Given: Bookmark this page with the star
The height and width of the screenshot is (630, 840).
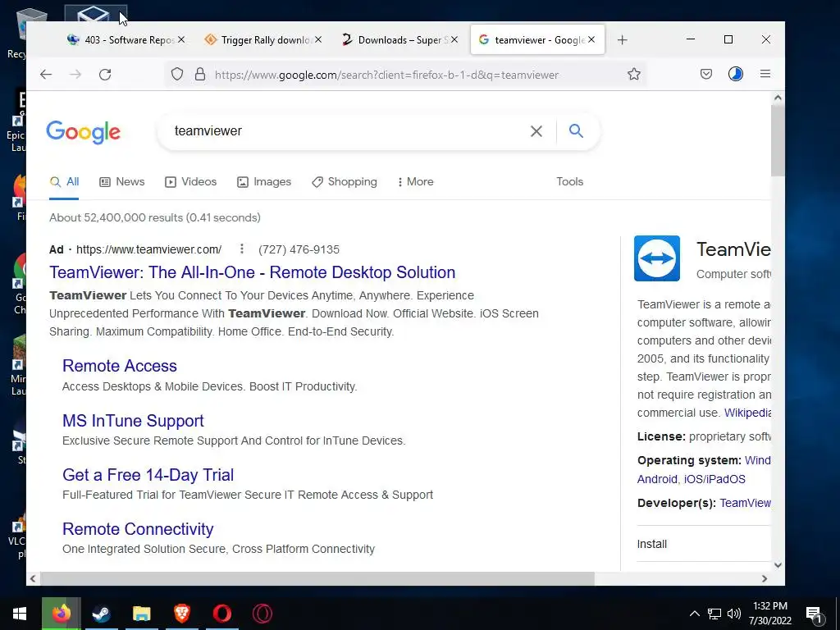Looking at the screenshot, I should (634, 75).
